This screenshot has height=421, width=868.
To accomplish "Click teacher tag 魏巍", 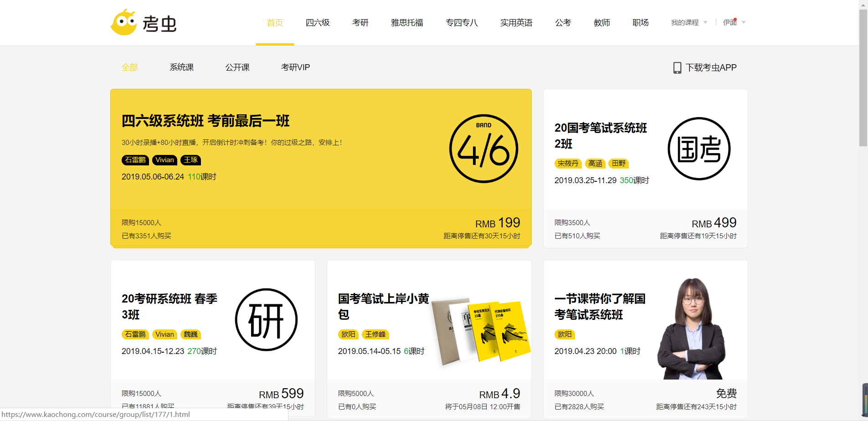I will pos(190,334).
